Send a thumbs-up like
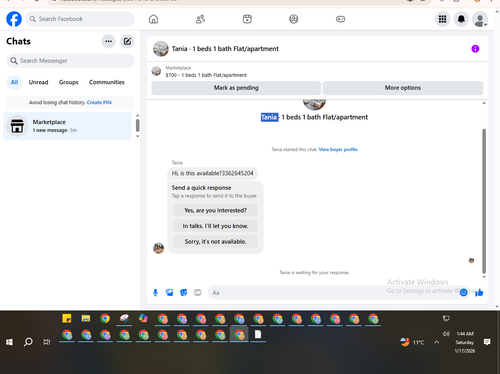 [x=479, y=293]
